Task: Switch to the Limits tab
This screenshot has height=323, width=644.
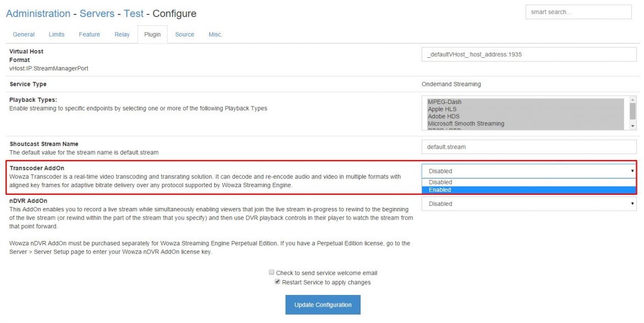Action: tap(57, 34)
